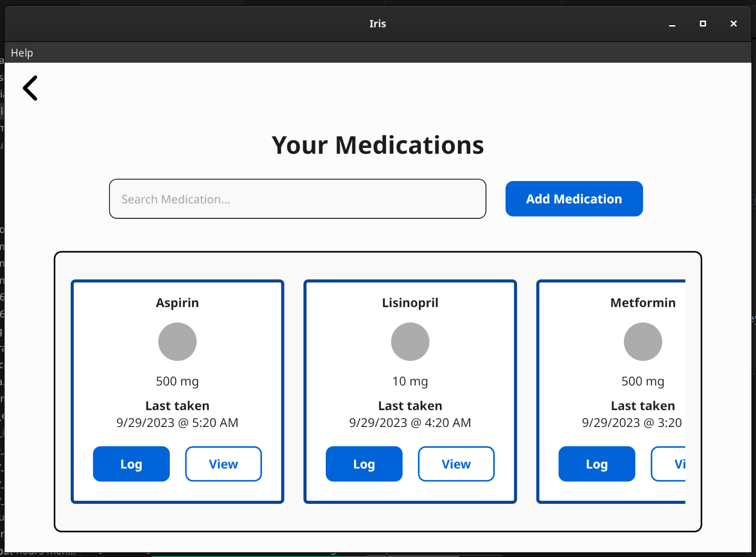The image size is (756, 557).
Task: Click Metformin's 500 mg dosage text
Action: pyautogui.click(x=643, y=381)
